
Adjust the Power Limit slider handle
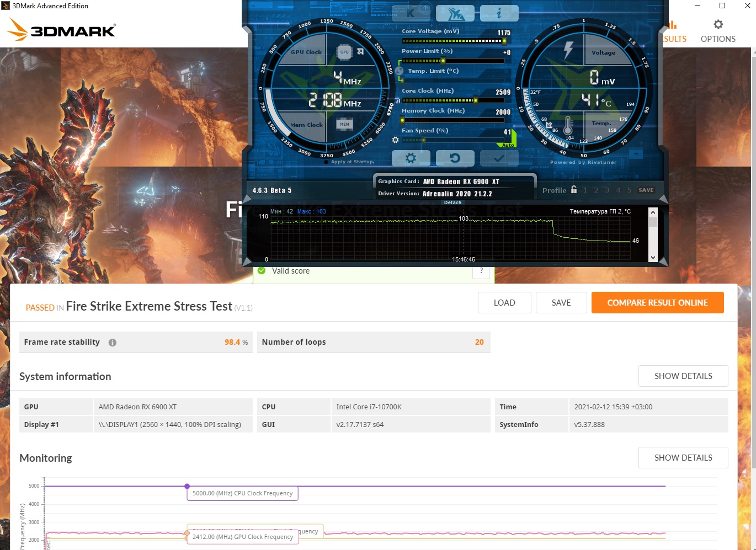443,60
